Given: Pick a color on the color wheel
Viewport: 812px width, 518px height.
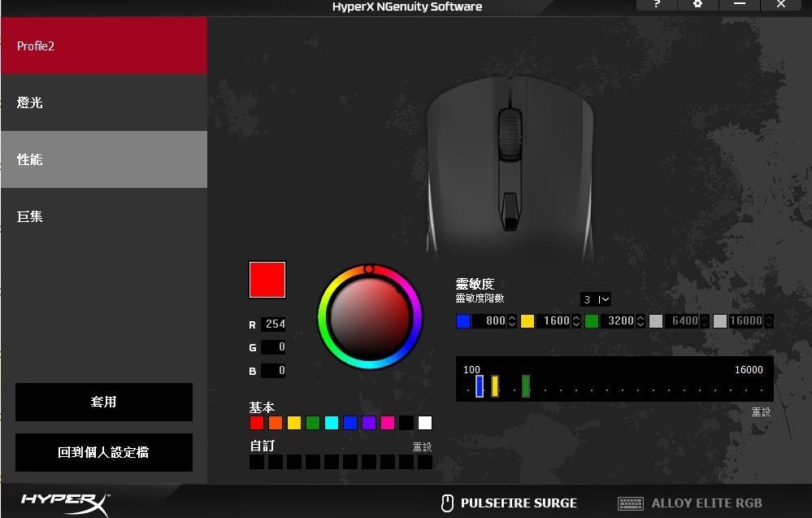Looking at the screenshot, I should (370, 316).
